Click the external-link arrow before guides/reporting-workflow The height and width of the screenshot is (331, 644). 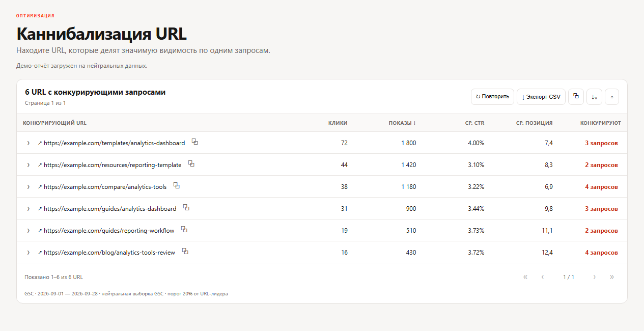click(x=40, y=231)
